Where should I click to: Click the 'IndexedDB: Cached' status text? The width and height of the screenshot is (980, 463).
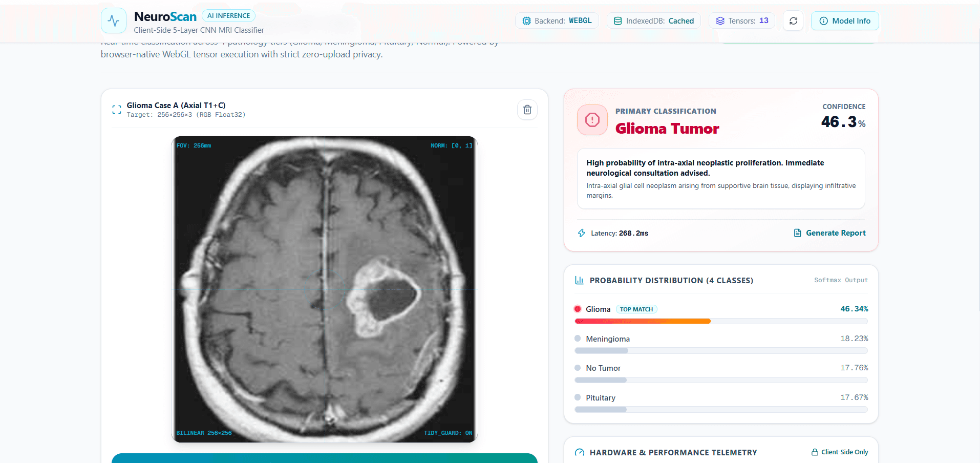coord(660,21)
